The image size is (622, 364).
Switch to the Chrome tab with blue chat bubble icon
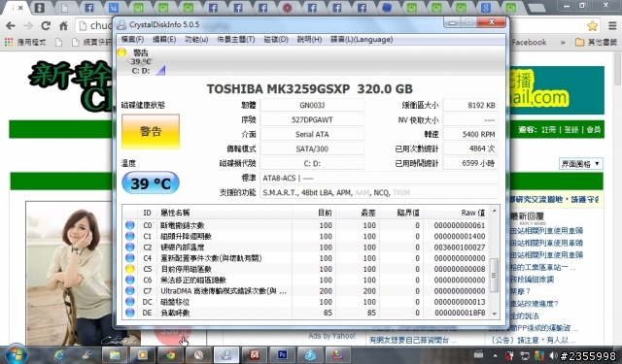387,8
